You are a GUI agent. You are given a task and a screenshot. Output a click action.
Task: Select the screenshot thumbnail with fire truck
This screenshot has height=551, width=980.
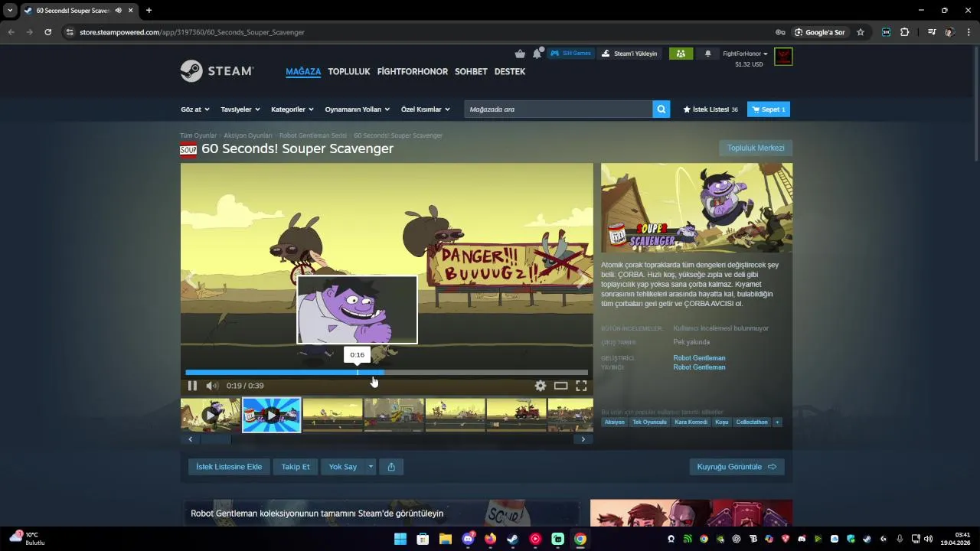point(517,416)
